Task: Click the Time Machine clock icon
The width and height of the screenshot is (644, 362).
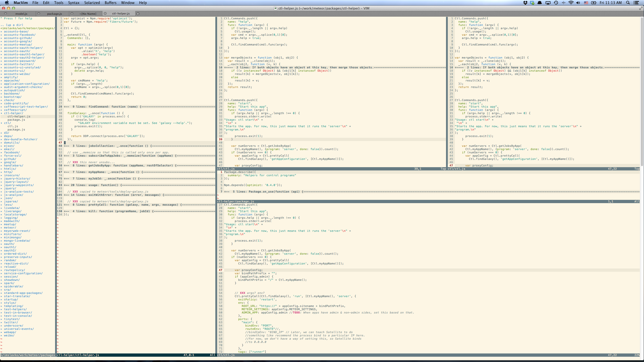Action: 556,3
